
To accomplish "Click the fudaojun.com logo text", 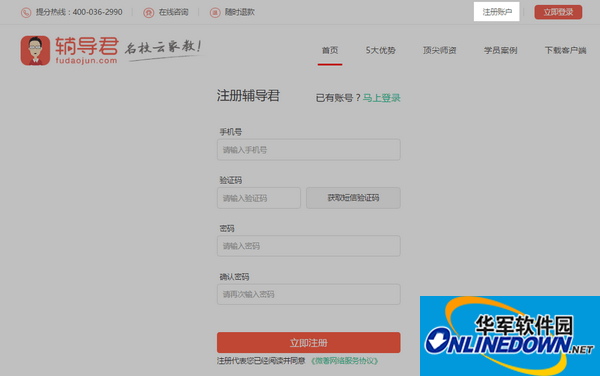I will click(x=86, y=60).
